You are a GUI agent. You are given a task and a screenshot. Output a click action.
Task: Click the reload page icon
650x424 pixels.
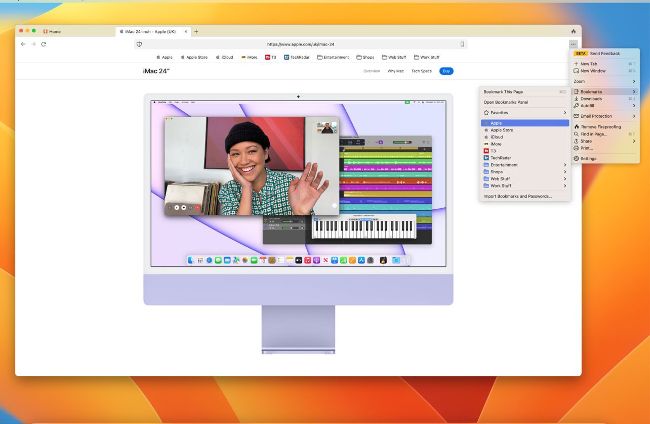[x=43, y=44]
